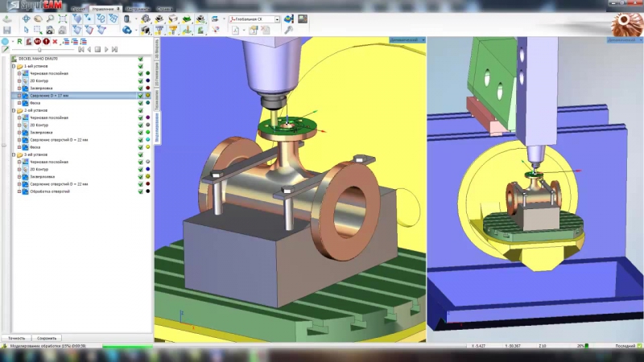Select the 2-ой установ Фаска operation
Viewport: 644px width, 362px height.
tap(35, 147)
